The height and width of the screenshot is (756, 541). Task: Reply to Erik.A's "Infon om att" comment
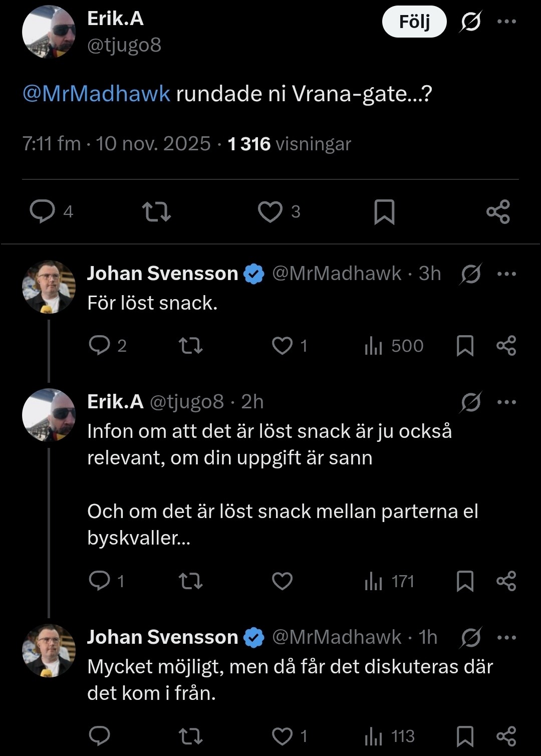[100, 581]
